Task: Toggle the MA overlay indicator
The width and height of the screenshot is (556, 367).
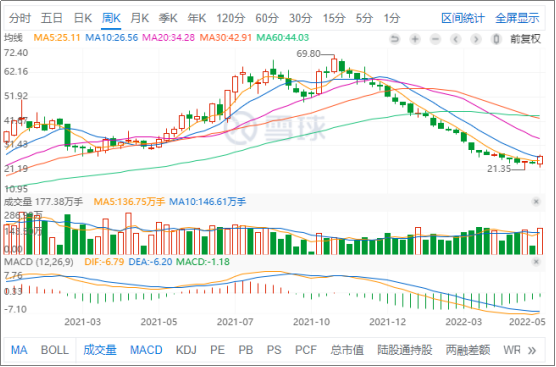Action: point(19,350)
